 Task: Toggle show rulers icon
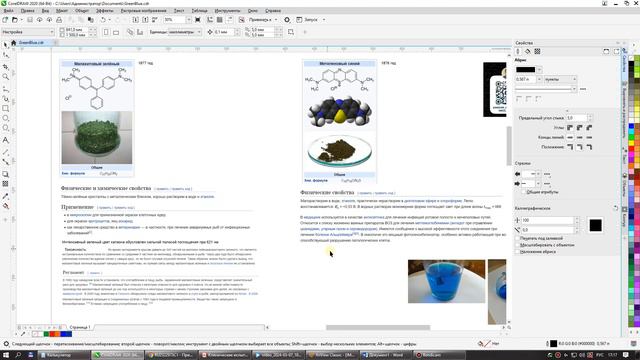(210, 20)
